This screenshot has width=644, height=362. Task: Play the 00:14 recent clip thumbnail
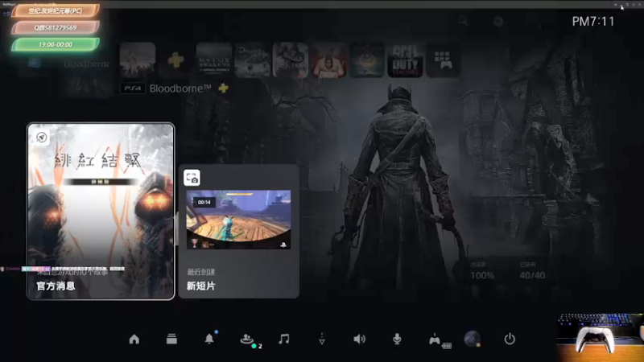(238, 219)
